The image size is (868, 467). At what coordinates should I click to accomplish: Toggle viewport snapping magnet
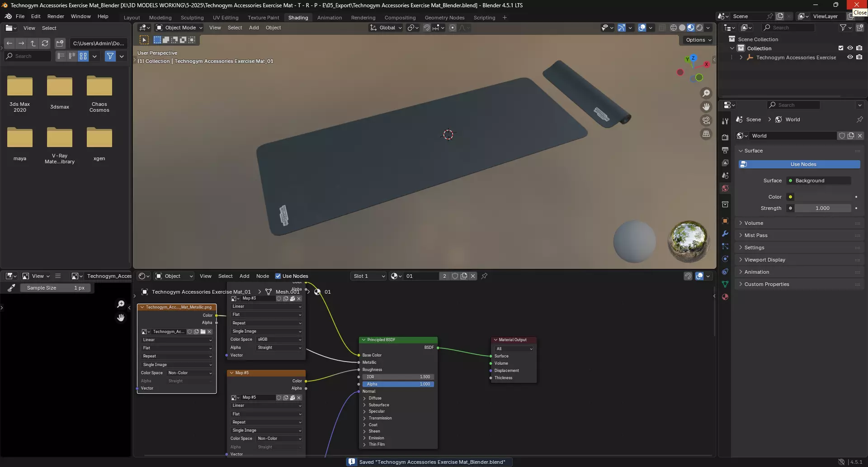point(427,28)
